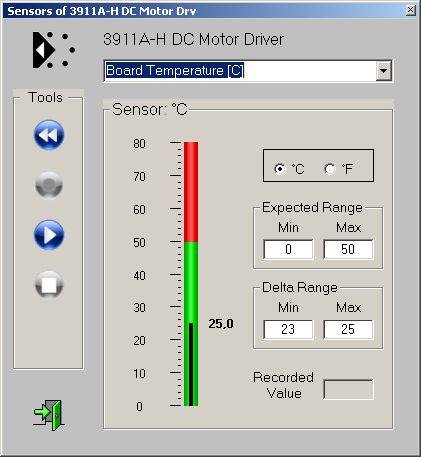The width and height of the screenshot is (421, 457).
Task: Click the blue rewind tool button
Action: (x=49, y=135)
